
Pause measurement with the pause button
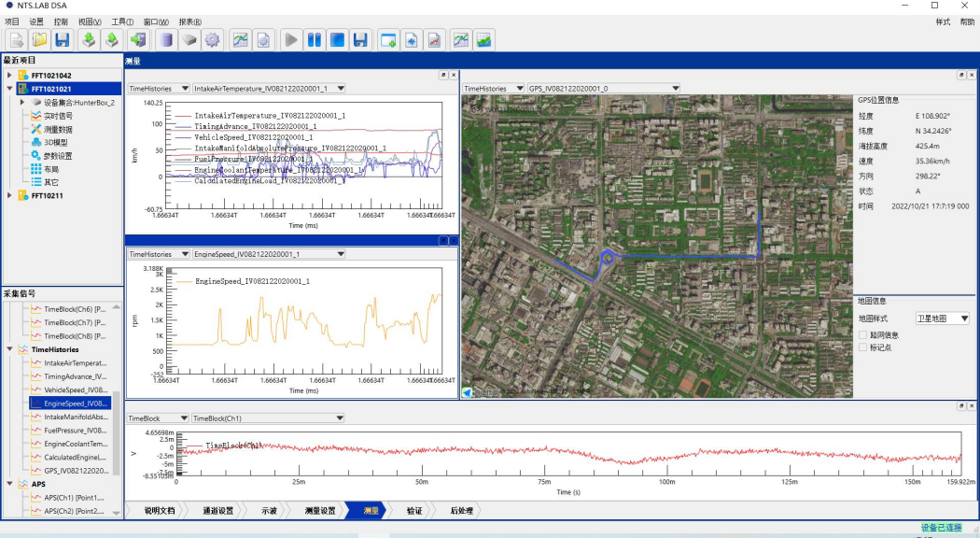click(314, 40)
